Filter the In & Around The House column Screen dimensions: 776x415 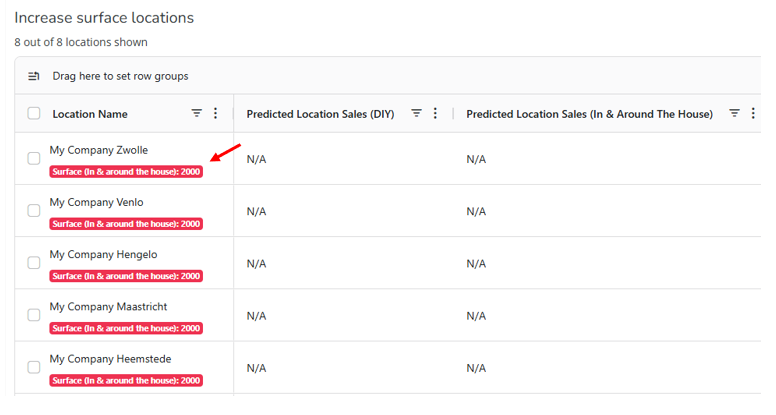(x=734, y=113)
